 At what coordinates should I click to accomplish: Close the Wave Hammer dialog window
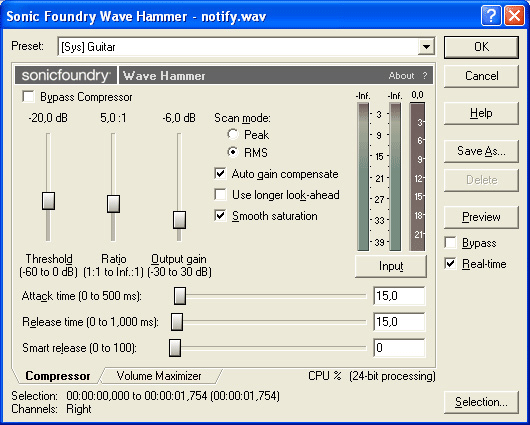click(514, 16)
